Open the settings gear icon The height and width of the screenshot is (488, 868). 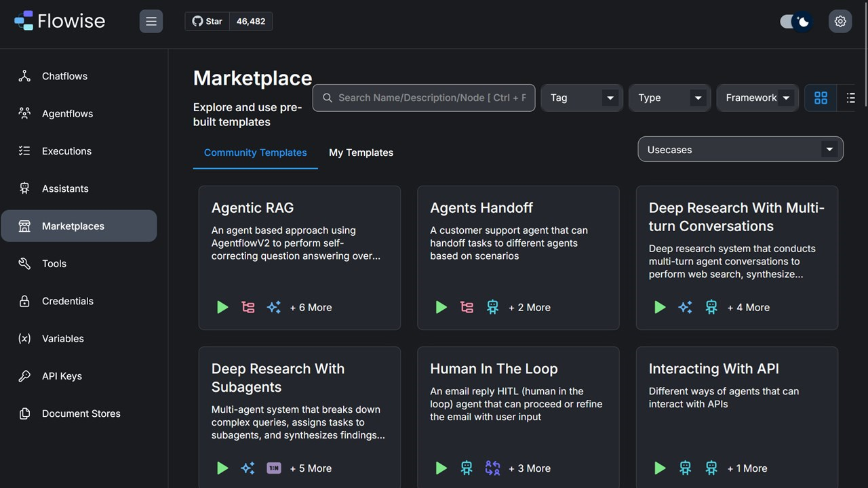[x=840, y=21]
